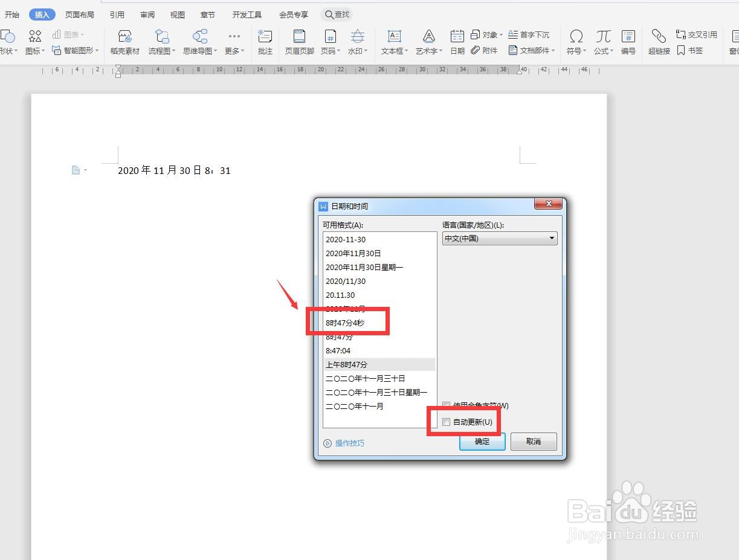This screenshot has width=739, height=560.
Task: Insert 艺术字 word art
Action: point(429,42)
